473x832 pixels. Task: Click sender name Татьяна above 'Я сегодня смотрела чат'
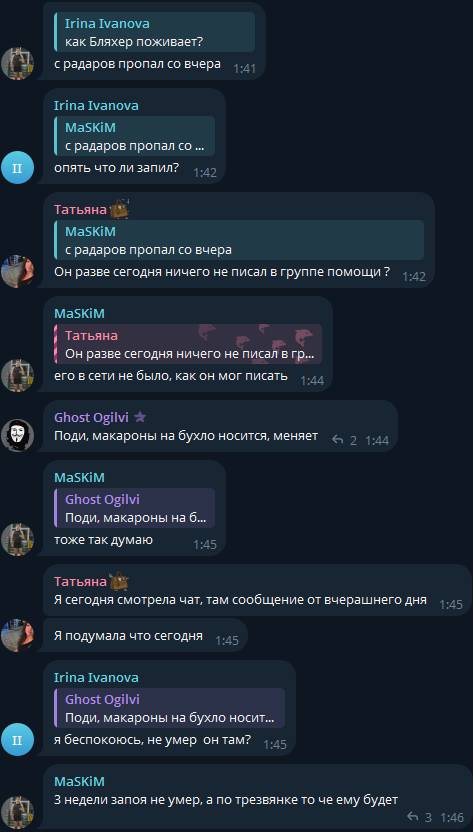80,582
